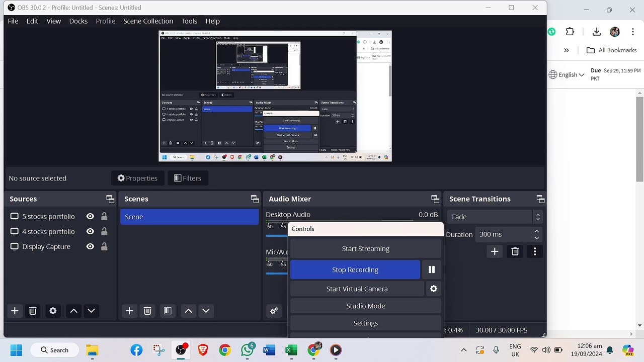Open Windows Start menu
The image size is (644, 362).
coord(16,350)
